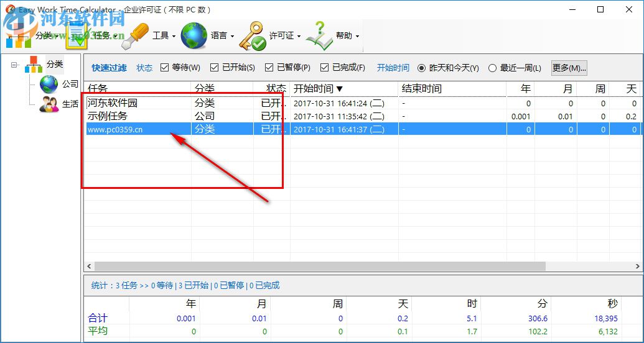Select the 最近一周(L) radio button
The width and height of the screenshot is (644, 343).
click(492, 68)
